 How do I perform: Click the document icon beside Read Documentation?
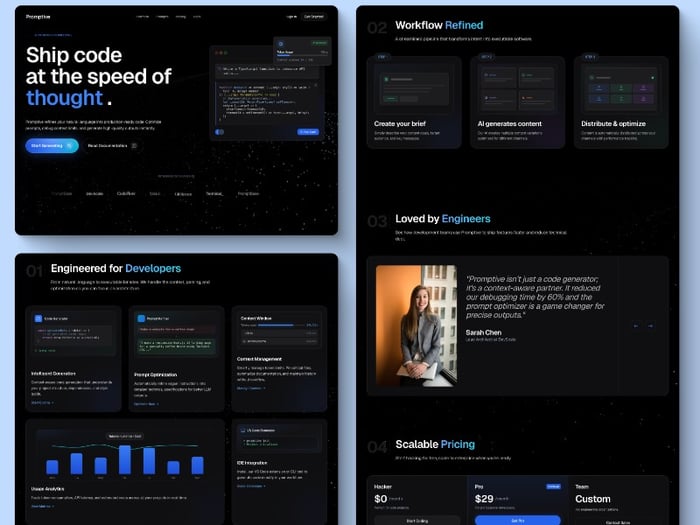click(134, 146)
